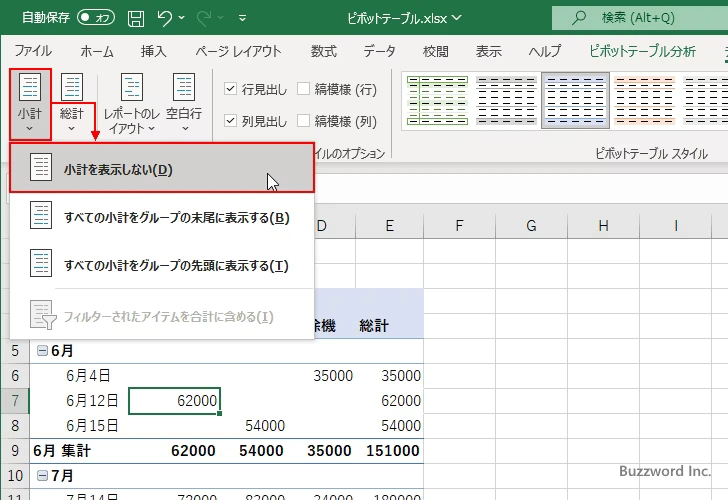728x500 pixels.
Task: Click the 151000 subtotal cell
Action: click(x=392, y=451)
